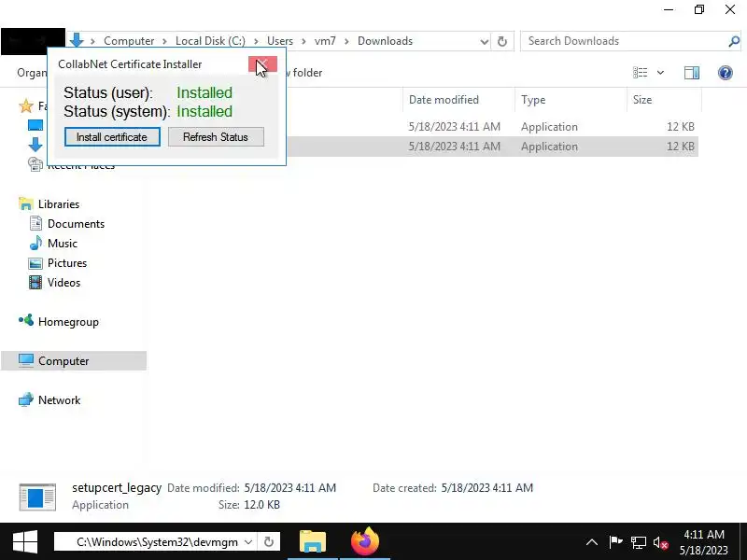Screen dimensions: 747x560
Task: Click the Homegroup icon
Action: tap(26, 320)
